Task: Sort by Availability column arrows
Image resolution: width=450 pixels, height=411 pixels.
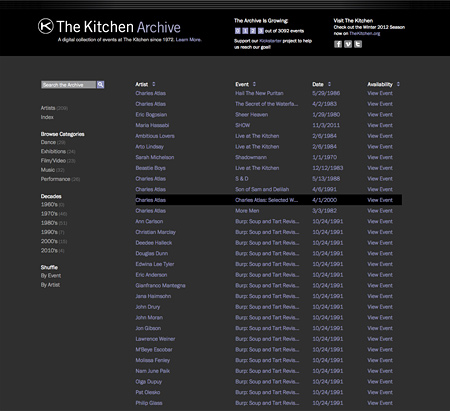Action: [398, 84]
